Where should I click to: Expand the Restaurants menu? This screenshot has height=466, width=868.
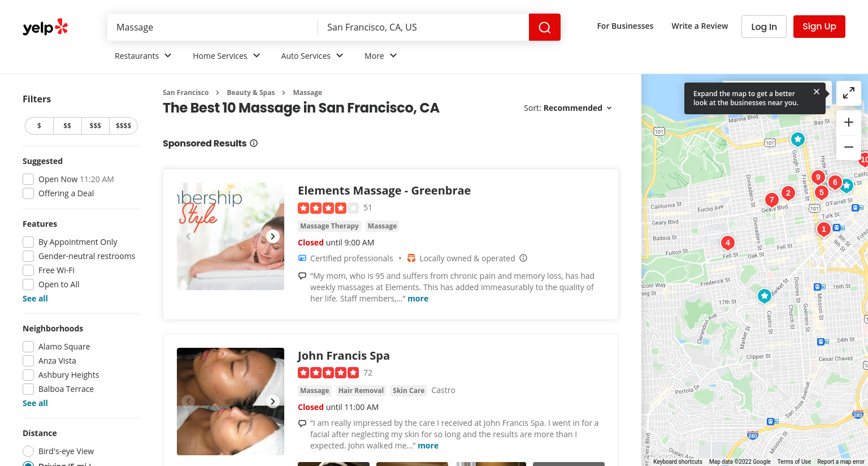click(x=143, y=55)
